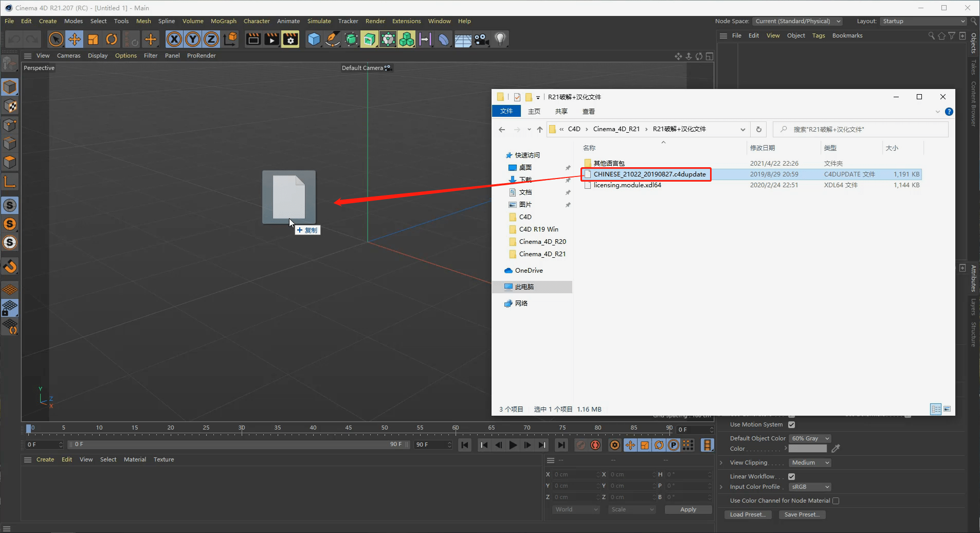Add a Subdivision Surface generator

coord(351,39)
